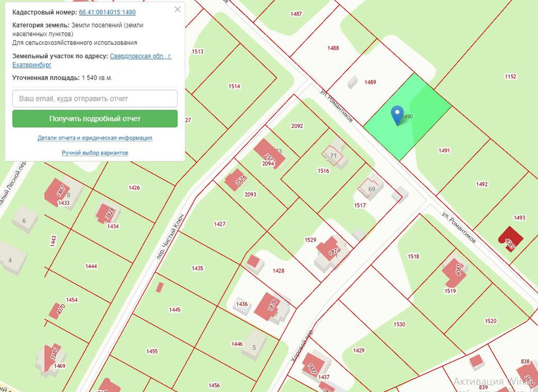The width and height of the screenshot is (538, 392).
Task: Click the gray building numbered 5
Action: (x=254, y=346)
